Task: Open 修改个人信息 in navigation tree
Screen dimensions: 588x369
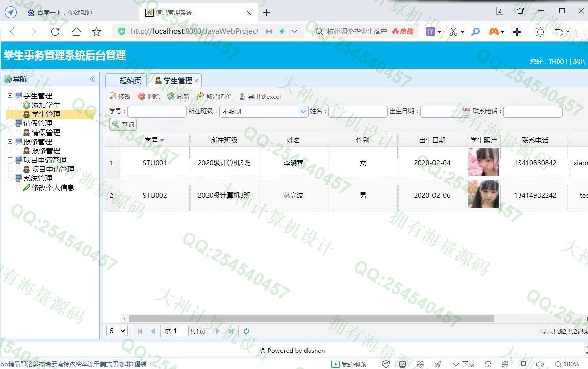Action: click(53, 188)
